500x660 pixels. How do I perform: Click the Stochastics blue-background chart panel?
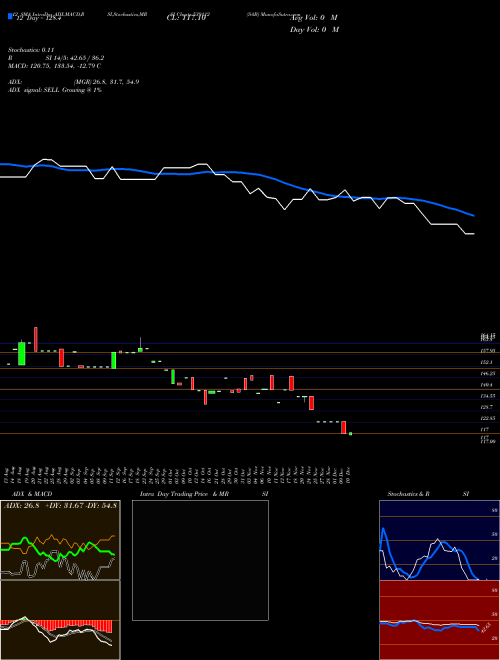click(439, 540)
